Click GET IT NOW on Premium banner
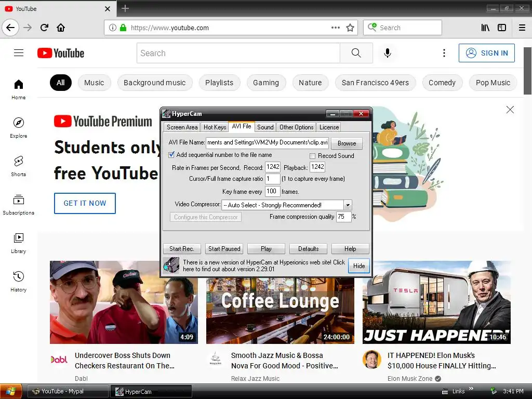The height and width of the screenshot is (399, 532). (85, 203)
